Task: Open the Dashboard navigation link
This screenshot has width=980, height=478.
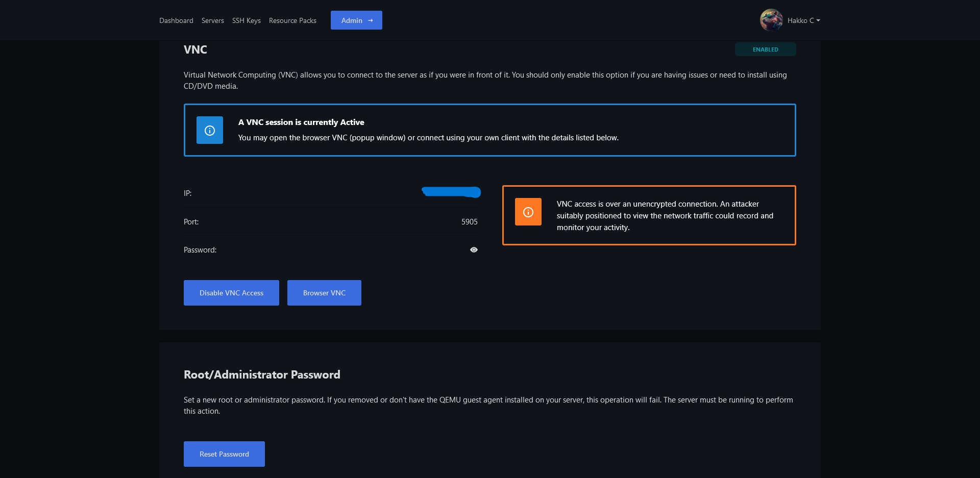Action: 176,20
